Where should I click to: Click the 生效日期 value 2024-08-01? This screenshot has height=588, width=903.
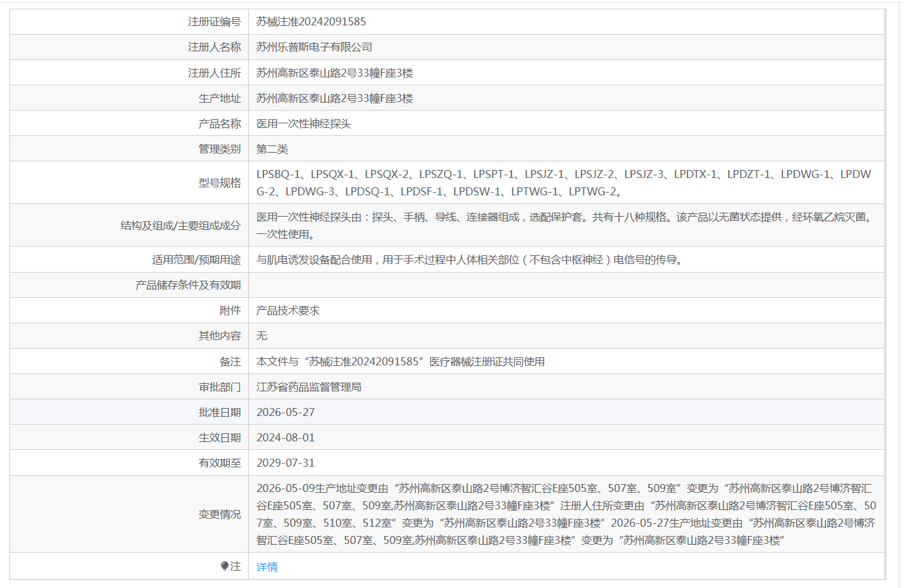click(x=285, y=437)
